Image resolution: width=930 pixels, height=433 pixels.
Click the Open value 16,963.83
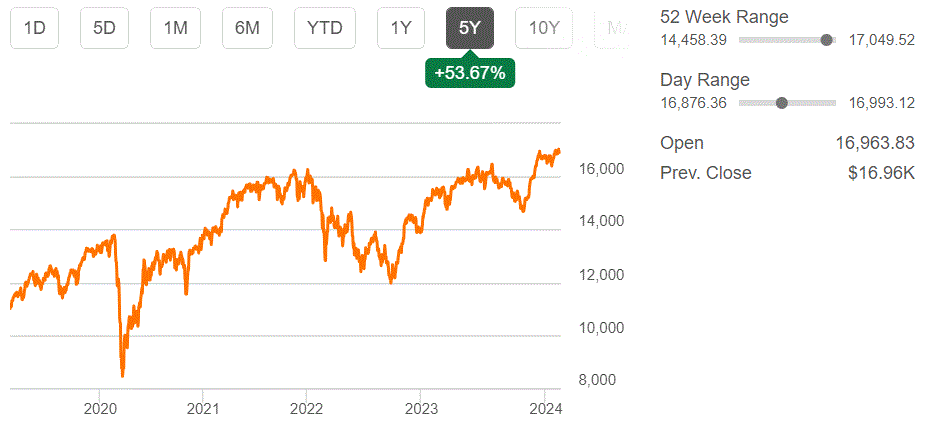pyautogui.click(x=875, y=143)
